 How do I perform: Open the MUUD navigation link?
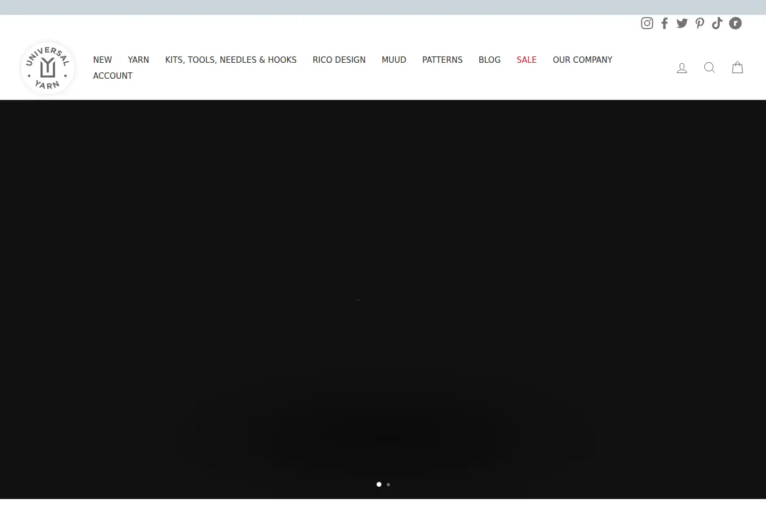(394, 60)
